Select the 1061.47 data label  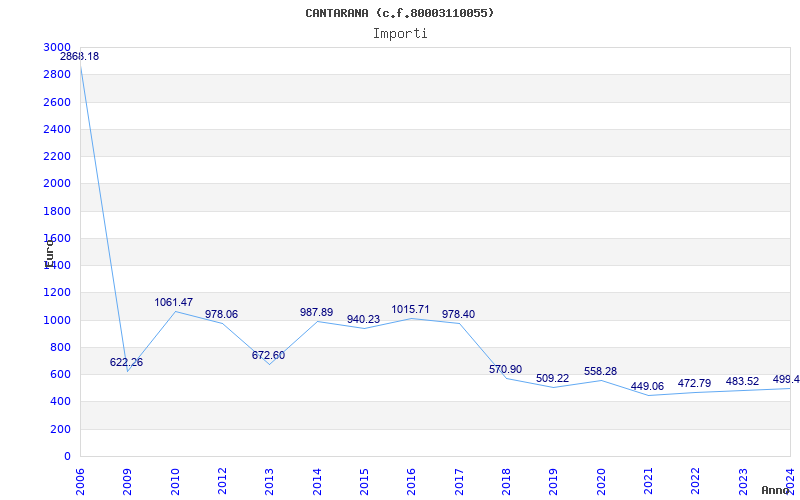point(173,303)
